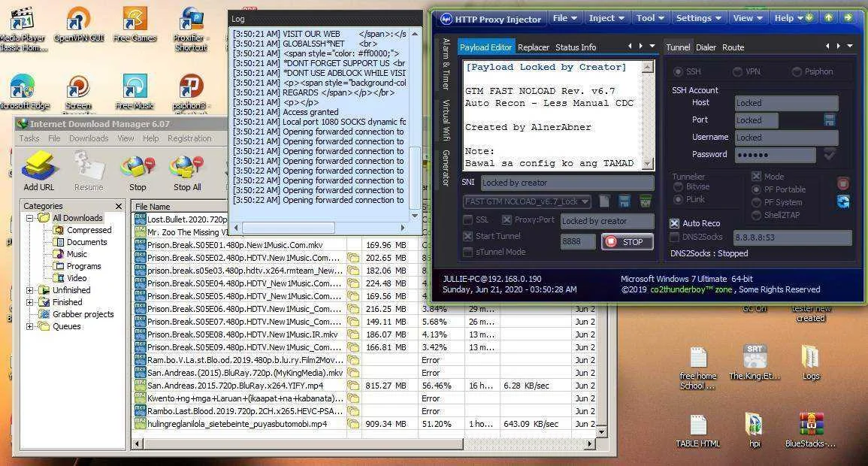Switch to Route tab
This screenshot has width=868, height=466.
tap(733, 47)
